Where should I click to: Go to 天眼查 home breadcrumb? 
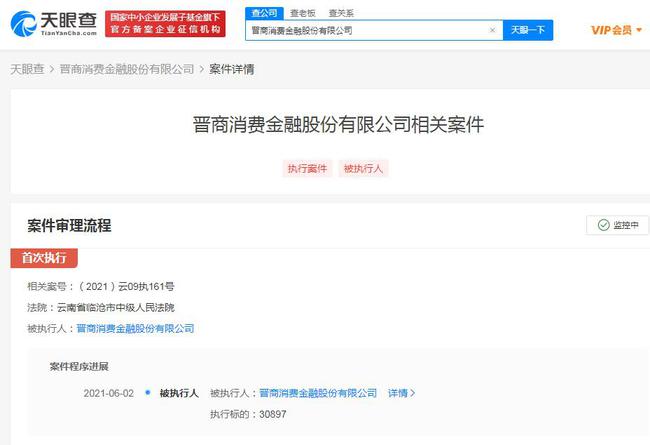click(27, 69)
